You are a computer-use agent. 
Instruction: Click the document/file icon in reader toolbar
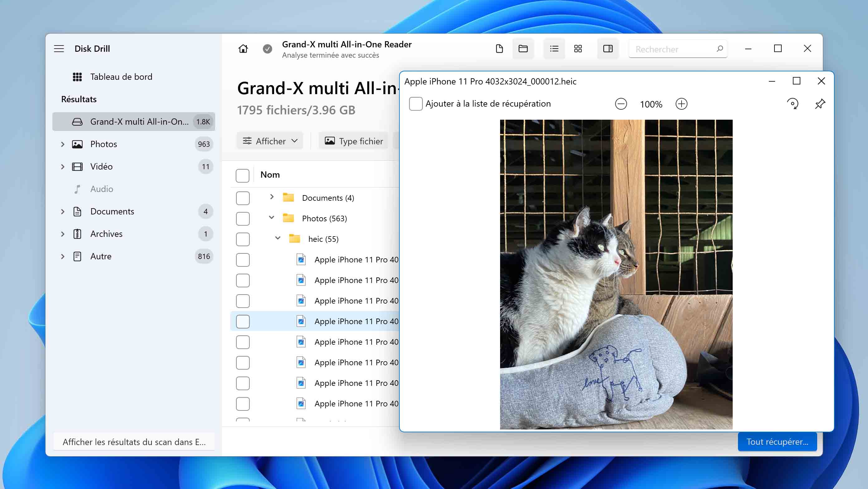point(499,48)
